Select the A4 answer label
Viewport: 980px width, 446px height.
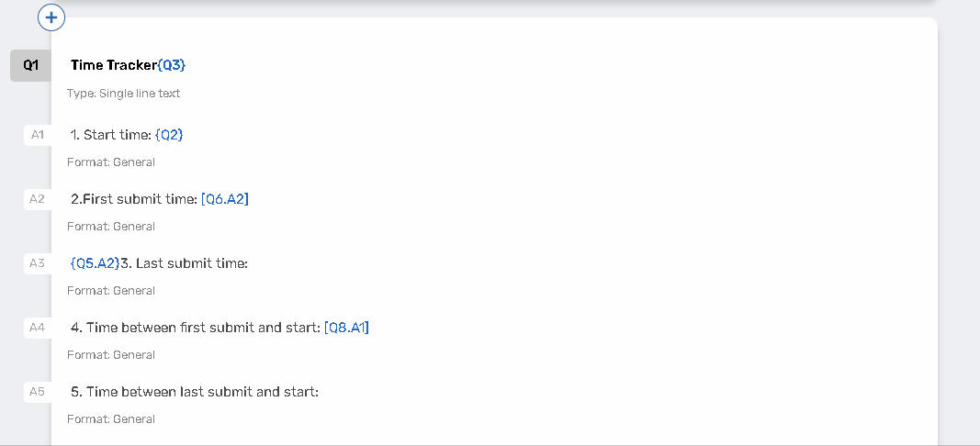pos(38,328)
